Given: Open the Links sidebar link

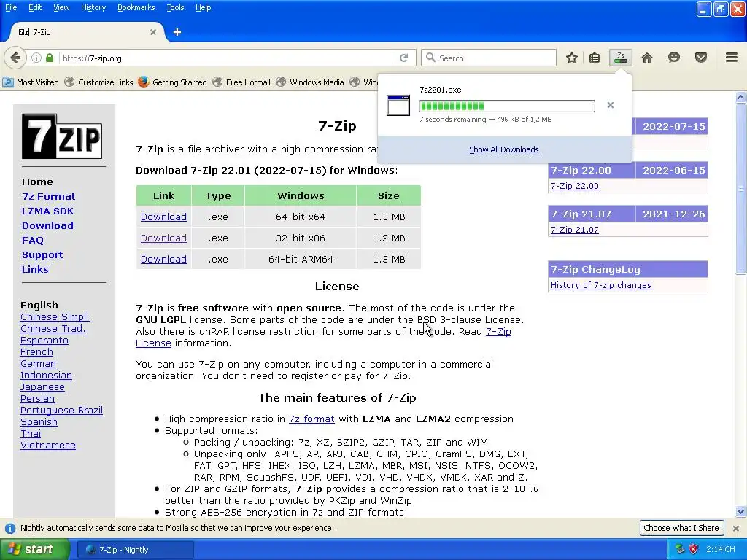Looking at the screenshot, I should [x=35, y=270].
